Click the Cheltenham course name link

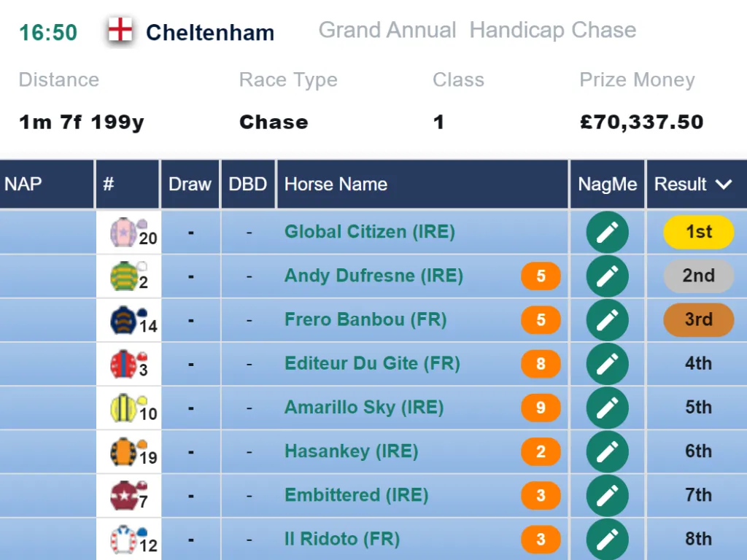pyautogui.click(x=210, y=33)
